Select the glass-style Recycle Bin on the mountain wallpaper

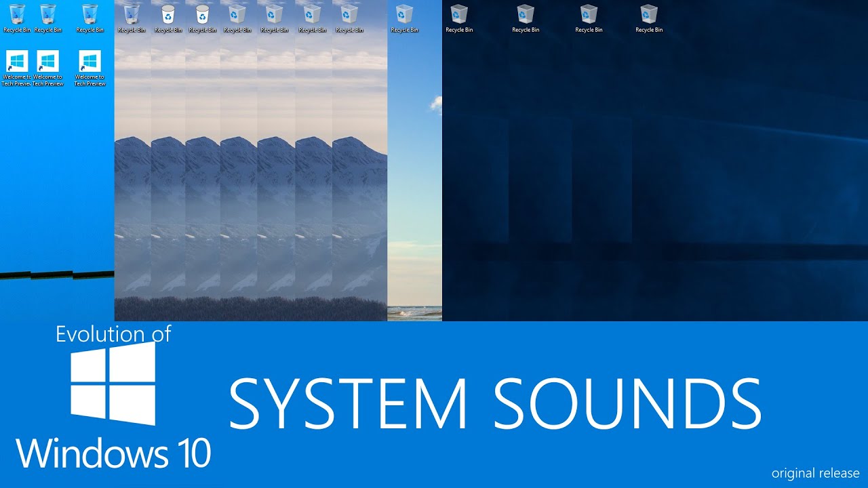pyautogui.click(x=132, y=18)
